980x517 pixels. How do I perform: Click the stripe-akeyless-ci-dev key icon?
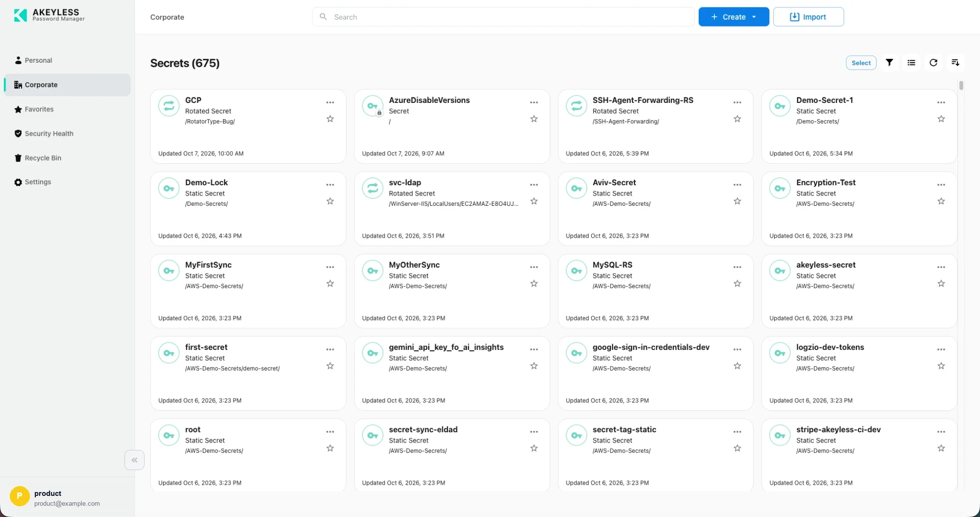tap(780, 435)
